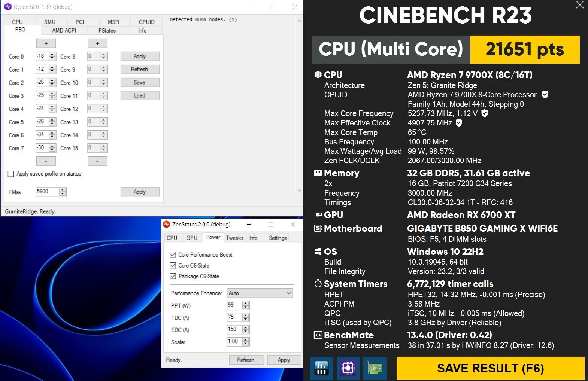The width and height of the screenshot is (588, 381).
Task: Switch to the PStates tab
Action: coord(107,30)
